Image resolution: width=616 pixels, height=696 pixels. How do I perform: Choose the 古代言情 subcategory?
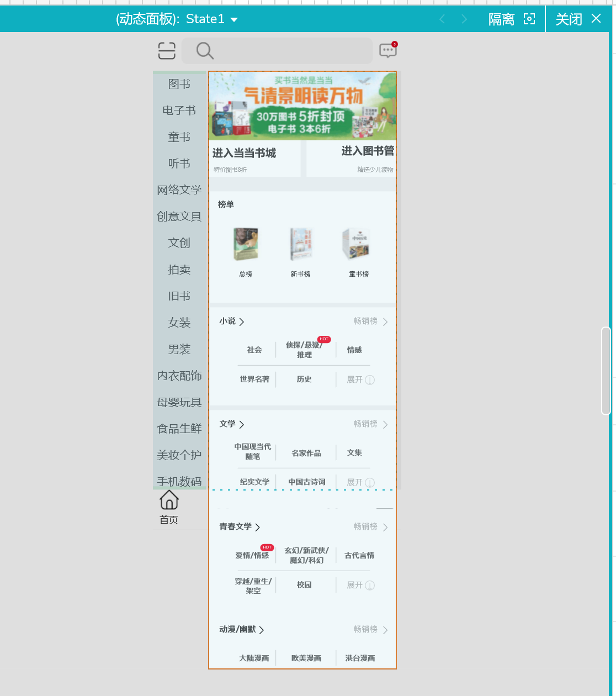click(359, 556)
